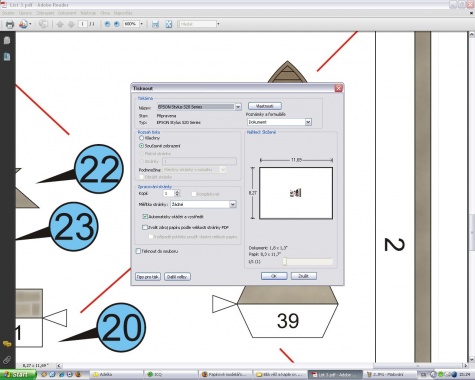Viewport: 475px width, 380px height.
Task: Click OK to print
Action: [x=274, y=276]
